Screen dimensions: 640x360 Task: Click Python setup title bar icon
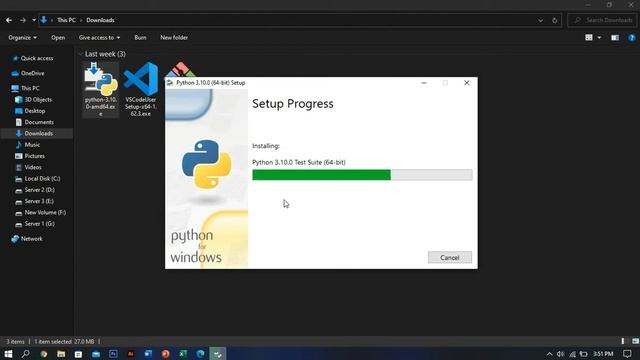click(170, 83)
